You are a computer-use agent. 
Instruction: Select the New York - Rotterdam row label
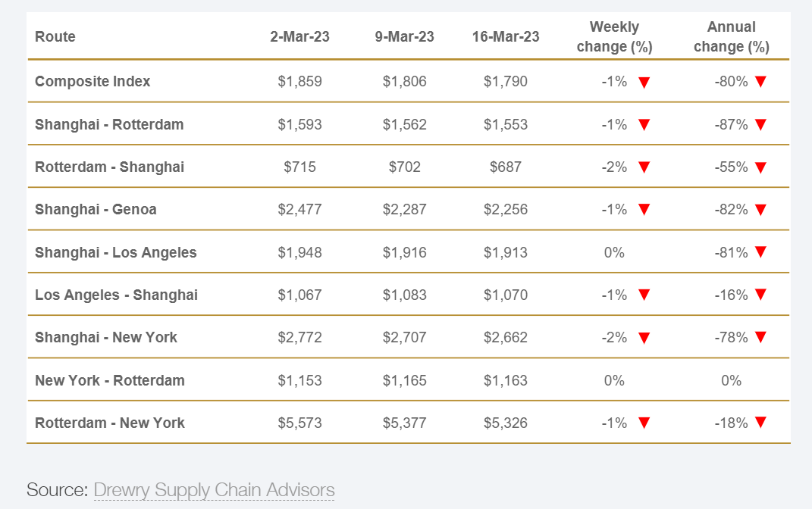pyautogui.click(x=110, y=380)
